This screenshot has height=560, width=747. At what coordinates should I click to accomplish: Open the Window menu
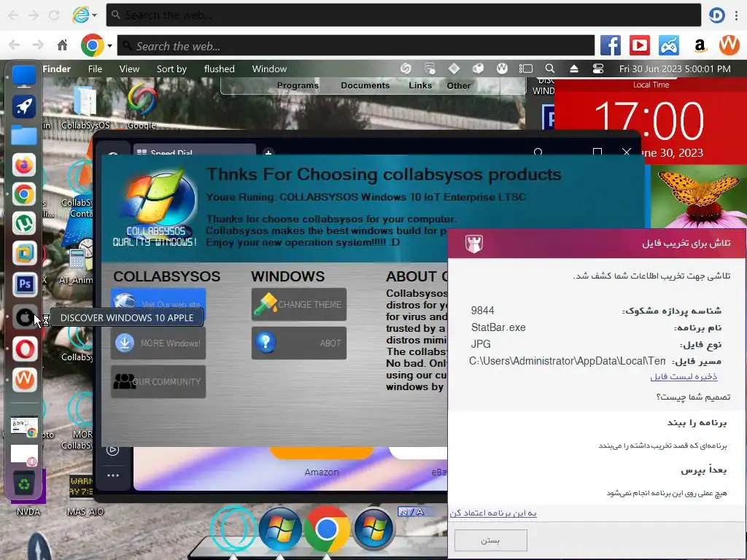(x=269, y=69)
